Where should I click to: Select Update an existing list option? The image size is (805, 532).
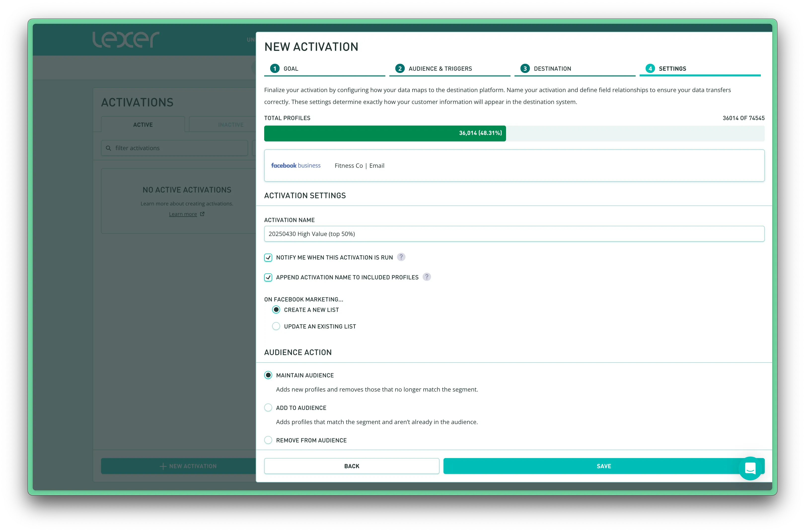tap(276, 326)
